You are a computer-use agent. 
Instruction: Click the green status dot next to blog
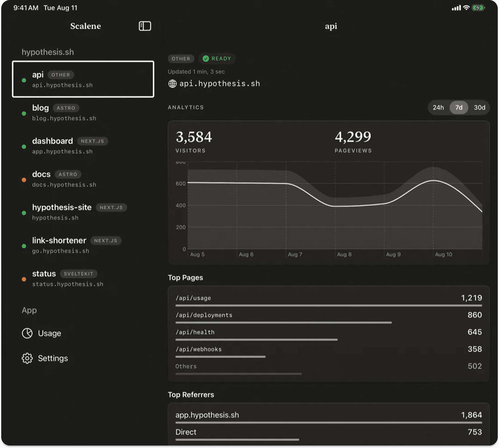pos(24,113)
